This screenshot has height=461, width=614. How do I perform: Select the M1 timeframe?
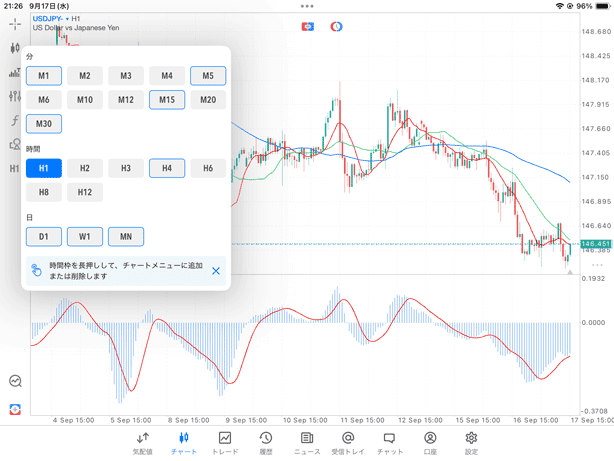tap(44, 76)
